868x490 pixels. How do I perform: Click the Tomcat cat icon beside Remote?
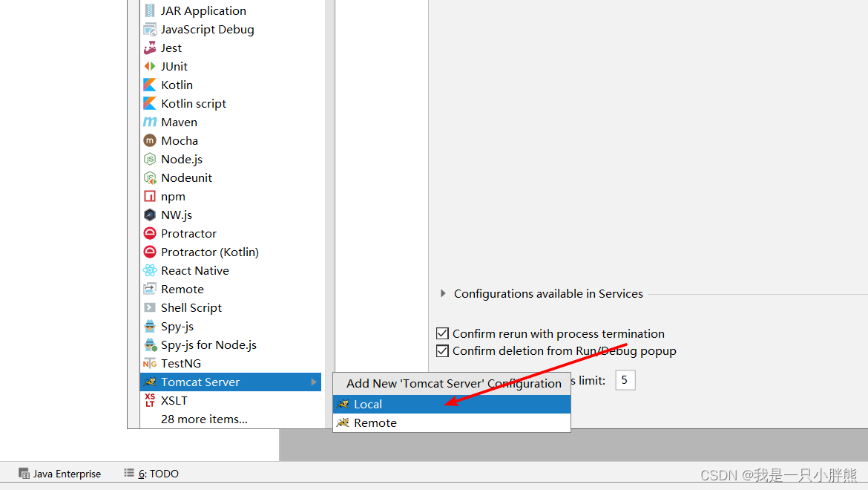(x=343, y=423)
